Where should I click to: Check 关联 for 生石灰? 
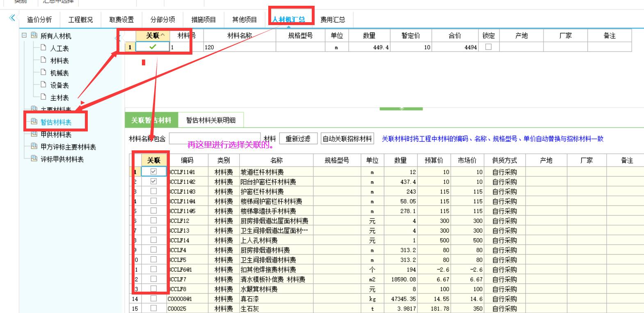[153, 308]
